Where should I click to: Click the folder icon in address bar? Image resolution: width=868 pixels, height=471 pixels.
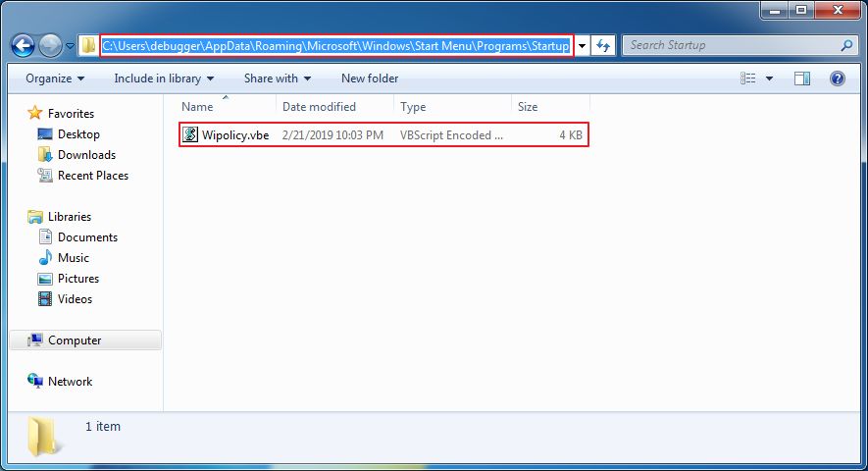[x=88, y=45]
